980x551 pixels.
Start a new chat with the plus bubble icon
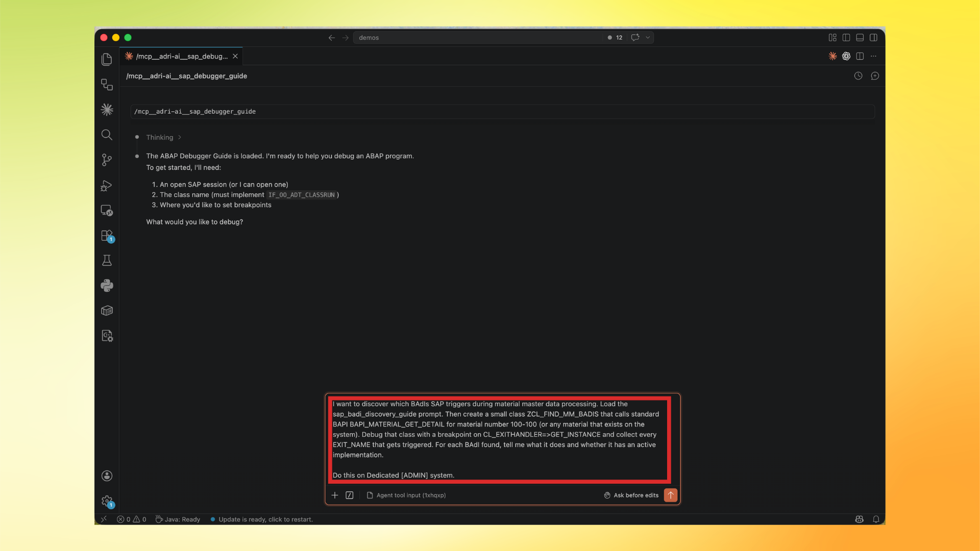[875, 76]
